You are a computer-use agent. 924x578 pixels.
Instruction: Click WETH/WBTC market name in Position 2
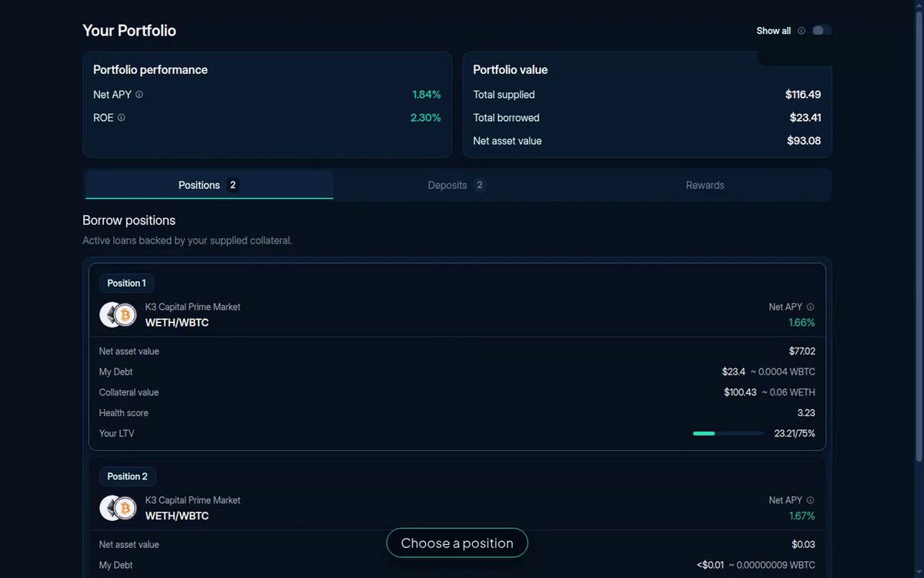coord(177,516)
